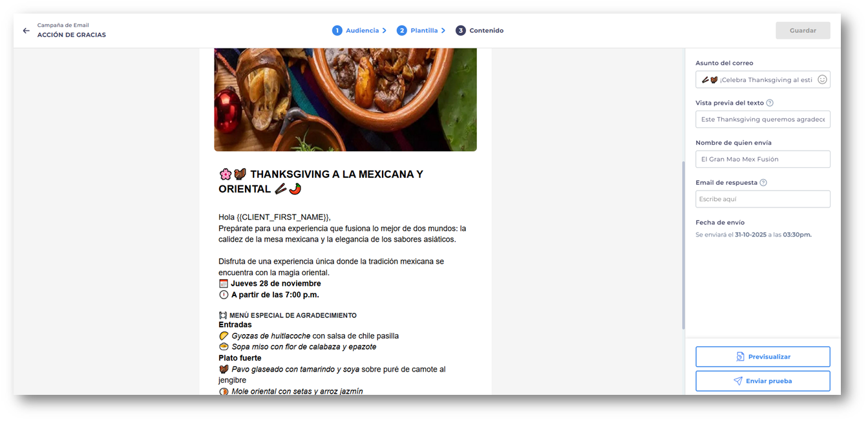Screen dimensions: 868x422
Task: Click the Previsualizar button
Action: [x=763, y=357]
